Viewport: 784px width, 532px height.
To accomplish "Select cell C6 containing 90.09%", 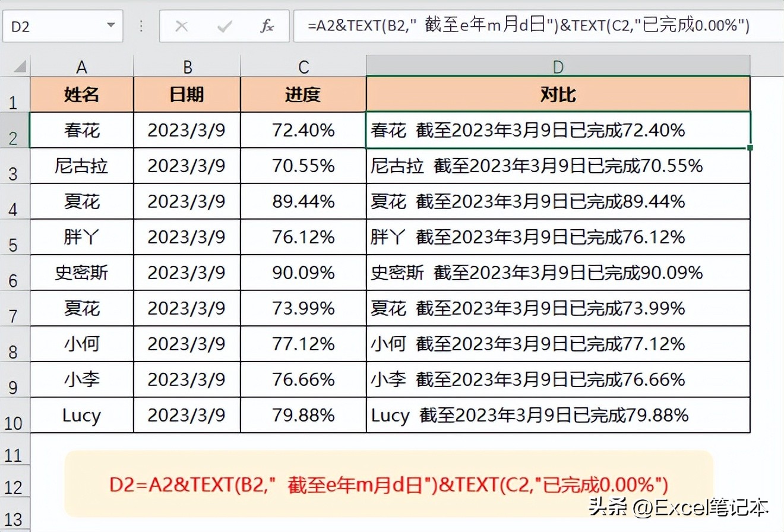I will click(x=303, y=273).
